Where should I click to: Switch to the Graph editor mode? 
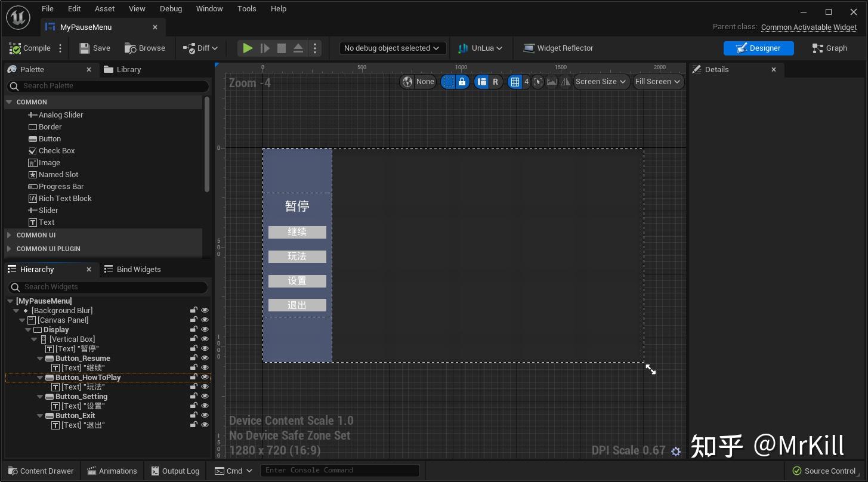click(x=829, y=48)
